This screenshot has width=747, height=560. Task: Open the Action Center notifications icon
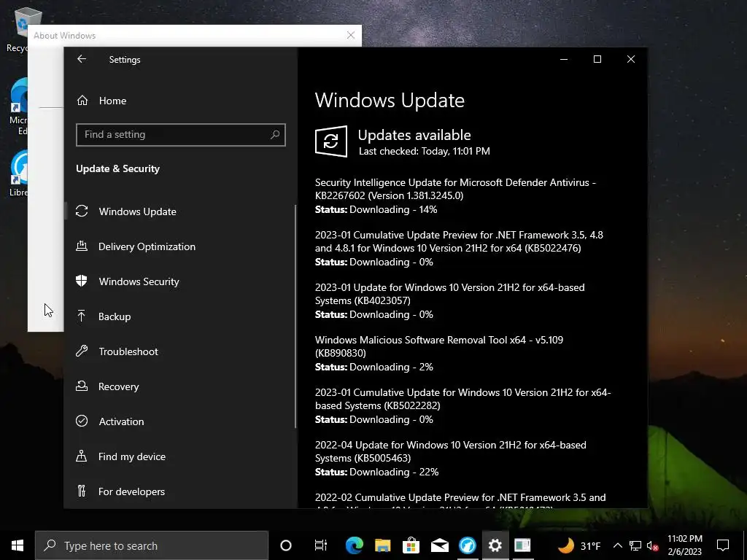pyautogui.click(x=723, y=545)
